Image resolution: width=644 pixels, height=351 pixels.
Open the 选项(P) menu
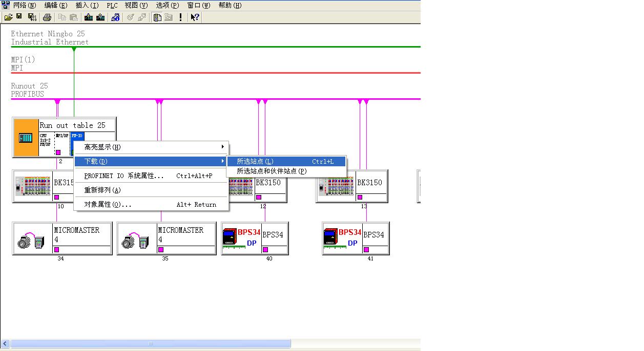coord(168,6)
